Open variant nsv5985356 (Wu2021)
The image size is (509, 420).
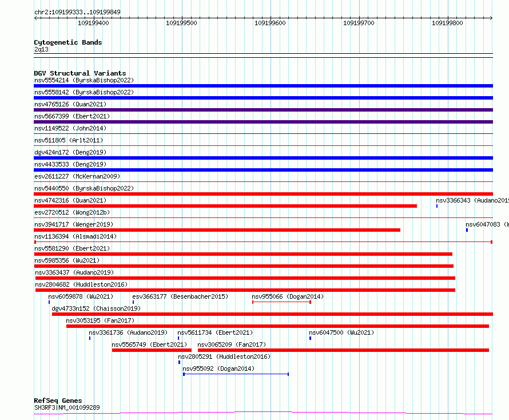(67, 260)
